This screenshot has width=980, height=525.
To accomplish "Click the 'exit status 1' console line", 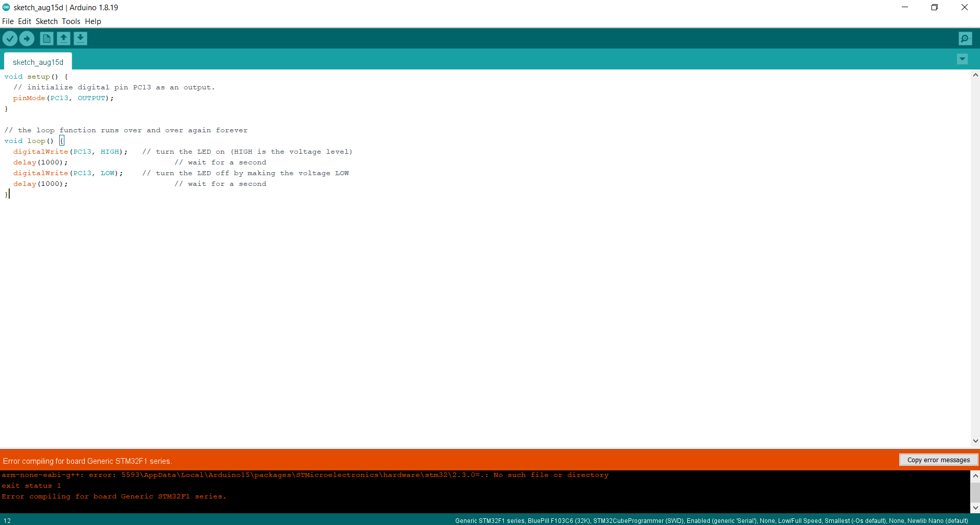I will [x=31, y=486].
